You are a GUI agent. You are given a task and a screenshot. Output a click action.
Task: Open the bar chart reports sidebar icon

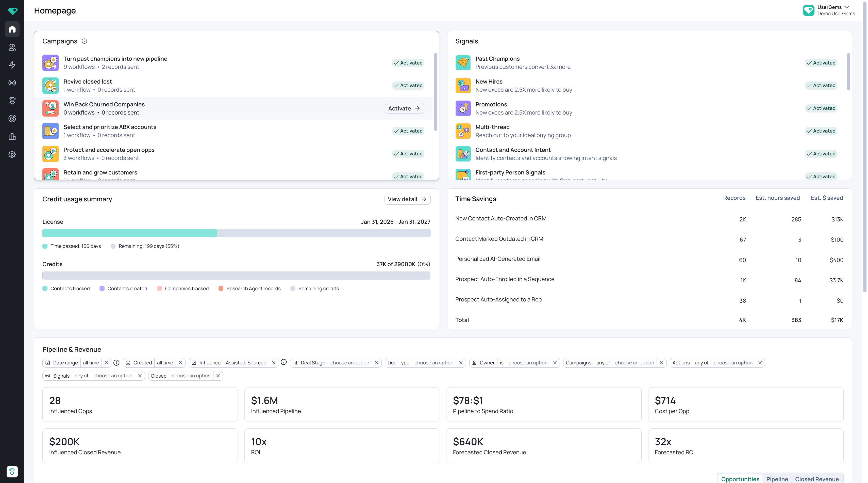(12, 137)
